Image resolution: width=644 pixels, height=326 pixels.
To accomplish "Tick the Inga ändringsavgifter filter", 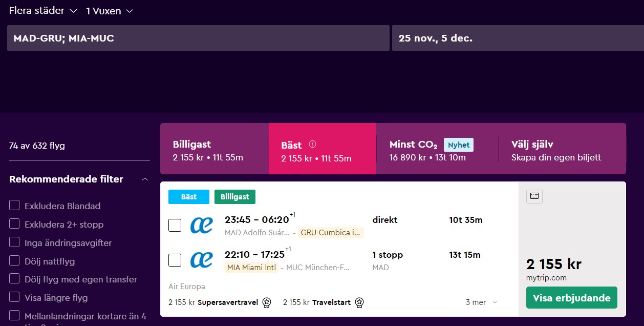I will coord(14,242).
